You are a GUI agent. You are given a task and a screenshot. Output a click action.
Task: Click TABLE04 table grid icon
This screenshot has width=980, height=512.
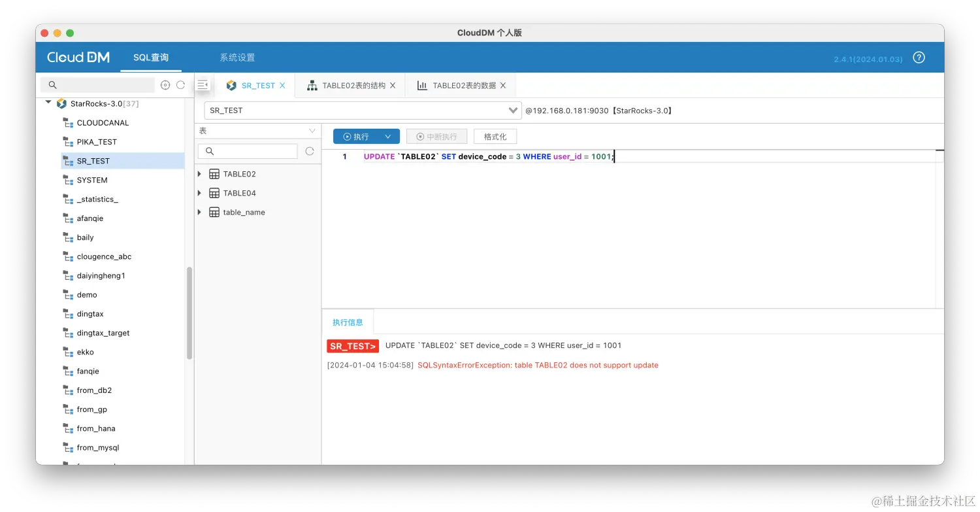(214, 193)
